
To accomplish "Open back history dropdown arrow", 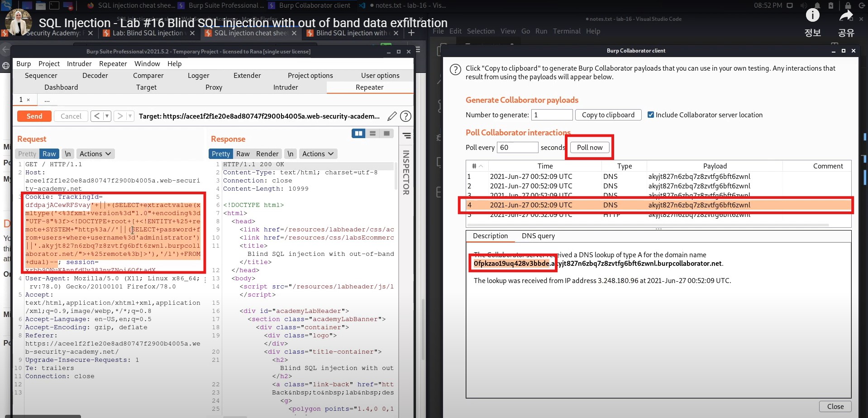I will (x=107, y=116).
